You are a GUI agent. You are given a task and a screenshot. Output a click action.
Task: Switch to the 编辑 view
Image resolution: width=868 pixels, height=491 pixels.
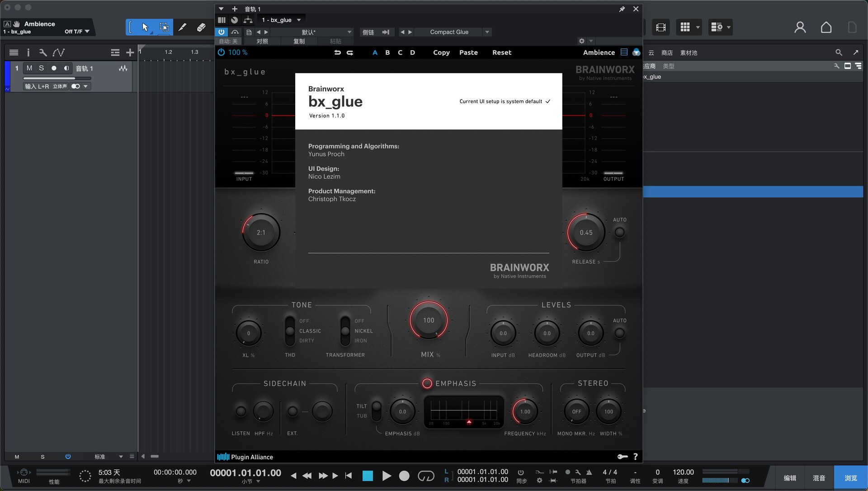(790, 478)
